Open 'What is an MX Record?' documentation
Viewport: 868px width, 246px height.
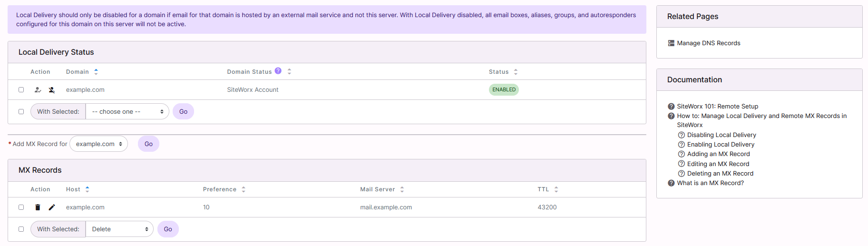710,183
